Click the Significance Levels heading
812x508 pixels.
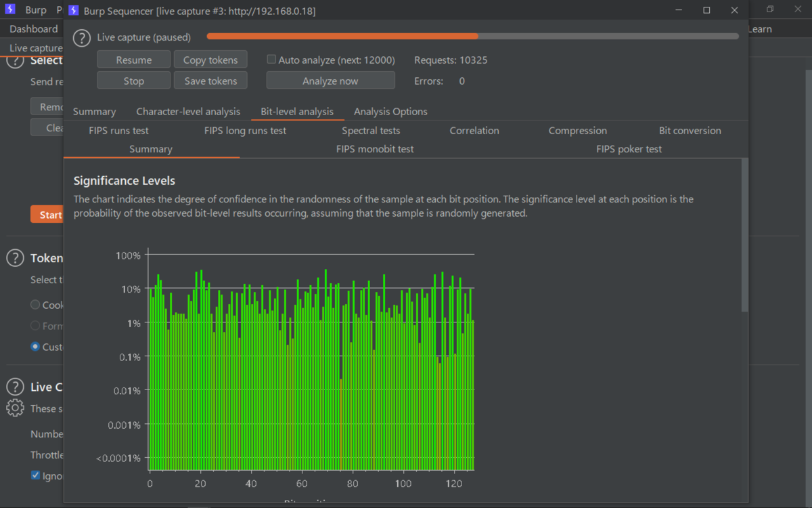tap(125, 181)
